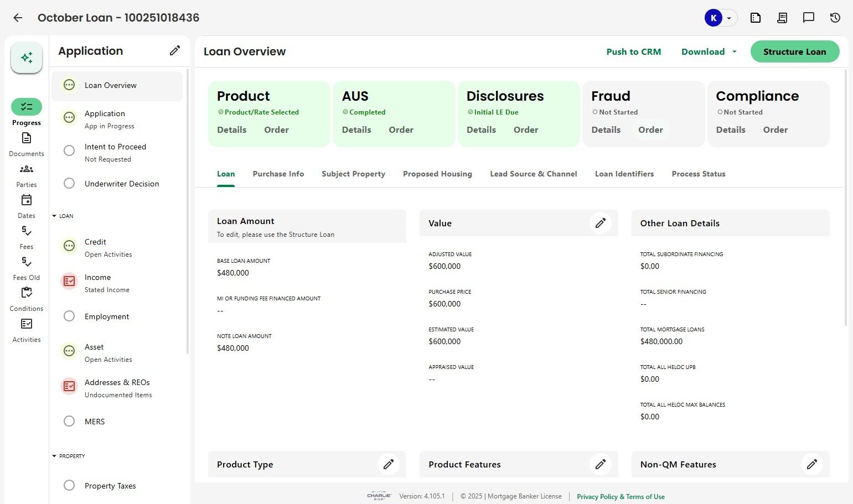
Task: Edit the Value section pencil icon
Action: [601, 223]
